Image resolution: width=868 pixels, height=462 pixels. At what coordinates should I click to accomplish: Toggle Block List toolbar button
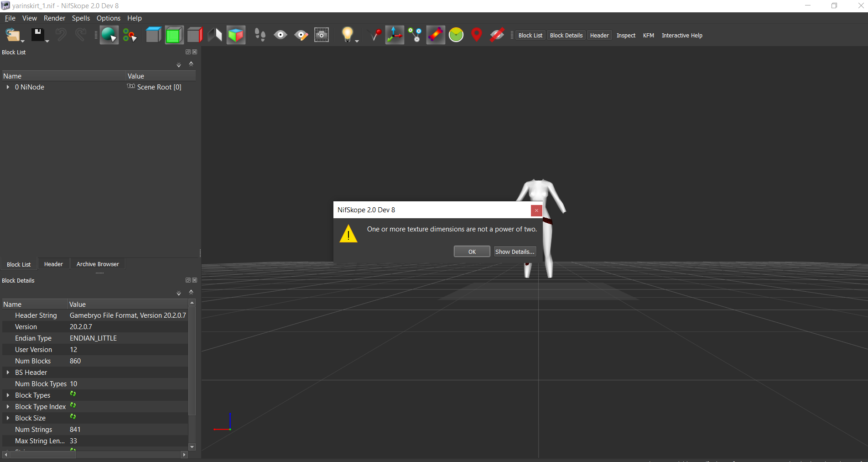pyautogui.click(x=530, y=35)
